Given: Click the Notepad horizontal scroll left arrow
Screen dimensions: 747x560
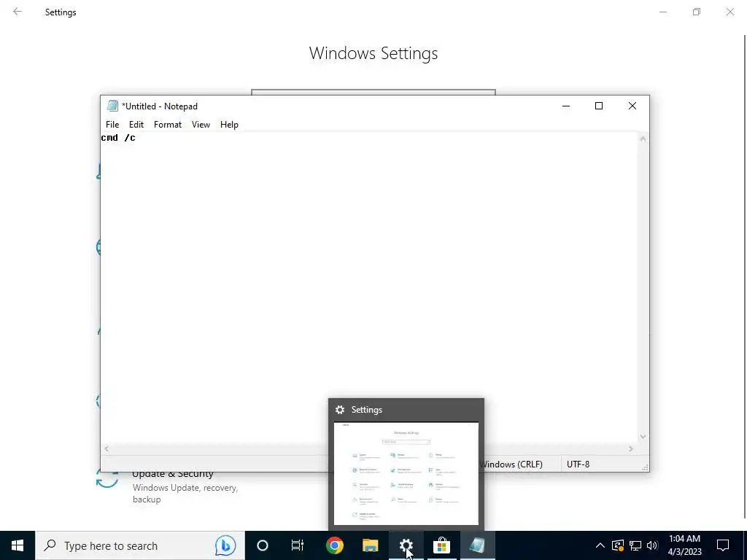Looking at the screenshot, I should [x=107, y=448].
